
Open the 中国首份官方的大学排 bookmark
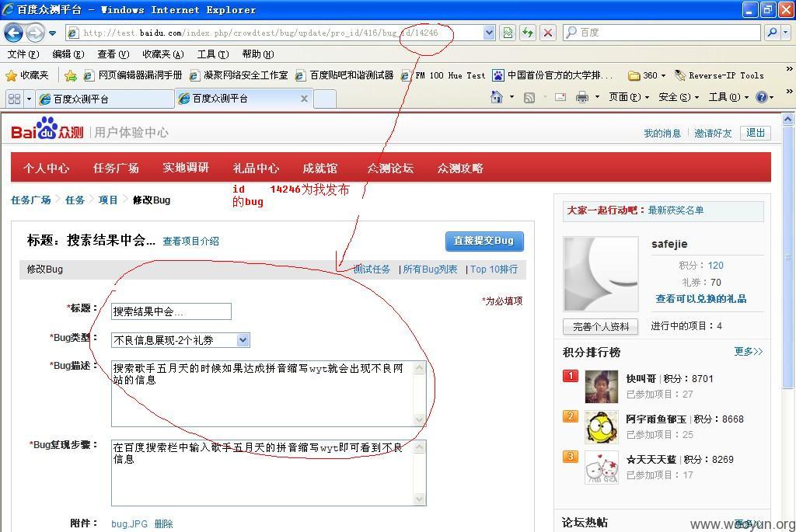(x=553, y=75)
